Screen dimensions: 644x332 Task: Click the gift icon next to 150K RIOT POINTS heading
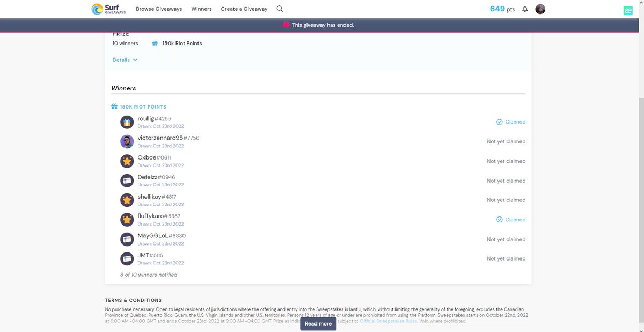(114, 106)
